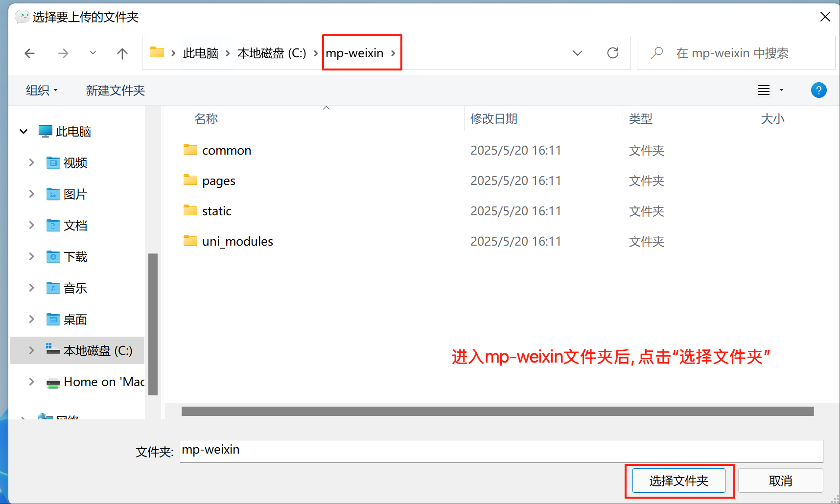840x504 pixels.
Task: Click the dialog title bar app icon
Action: click(22, 17)
